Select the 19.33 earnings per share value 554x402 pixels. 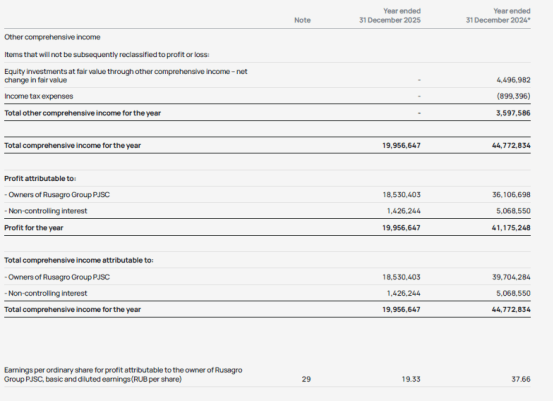[x=411, y=379]
